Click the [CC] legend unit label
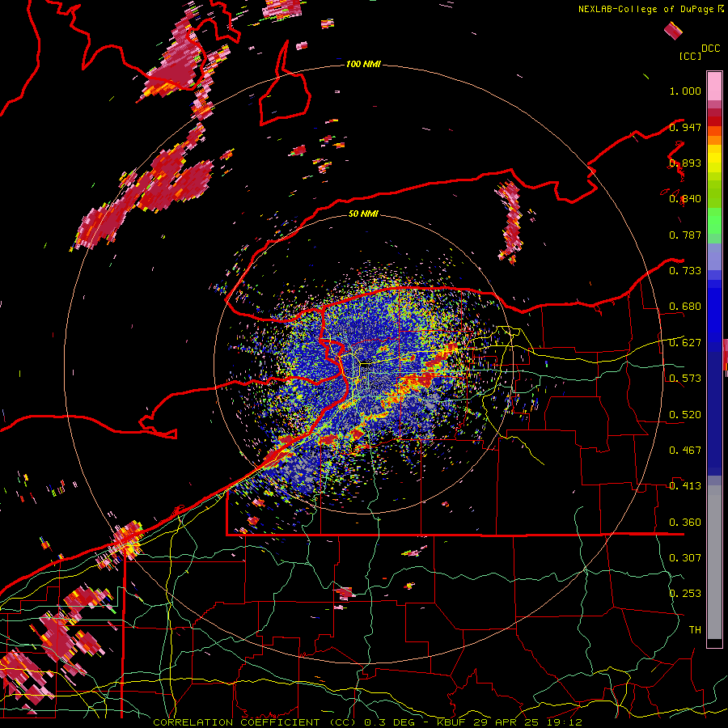 click(x=690, y=57)
